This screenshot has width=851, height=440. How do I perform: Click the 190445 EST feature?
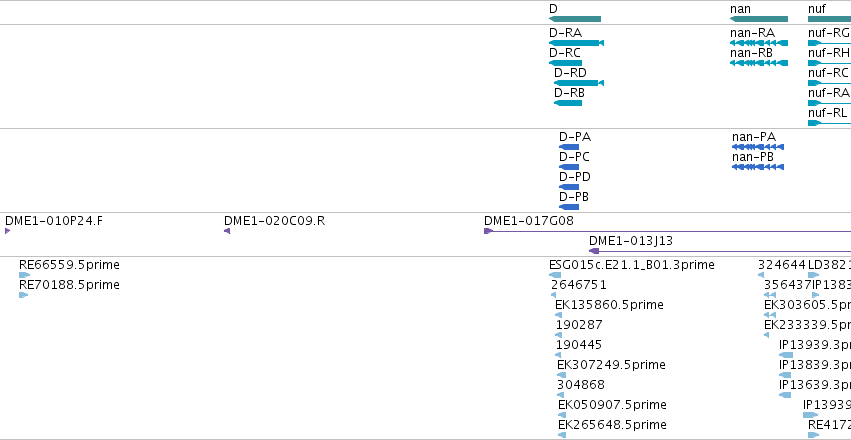[558, 355]
